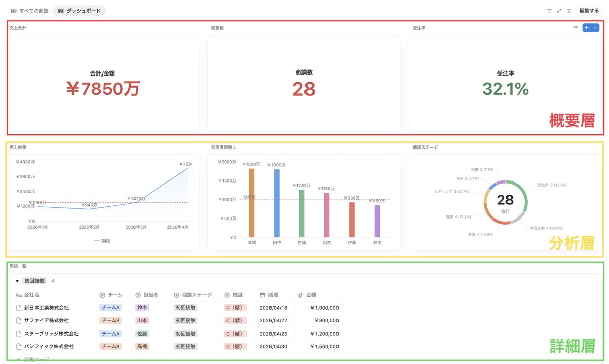609x364 pixels.
Task: Click the 商談ステージ widget title
Action: [x=425, y=148]
